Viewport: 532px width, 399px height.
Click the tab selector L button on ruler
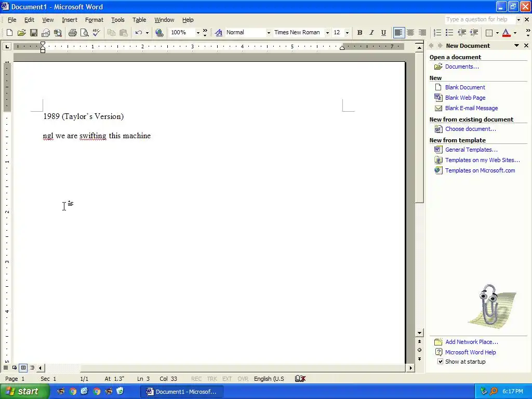click(x=7, y=46)
